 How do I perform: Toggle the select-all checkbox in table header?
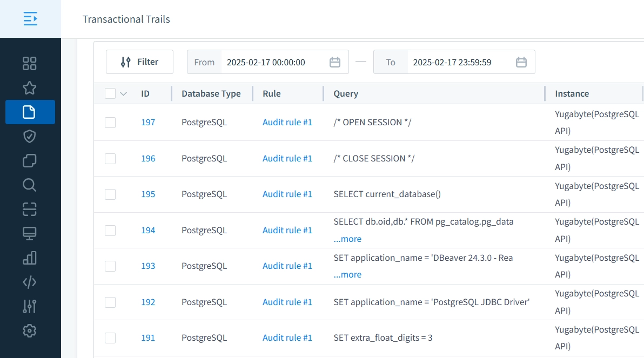(x=110, y=93)
